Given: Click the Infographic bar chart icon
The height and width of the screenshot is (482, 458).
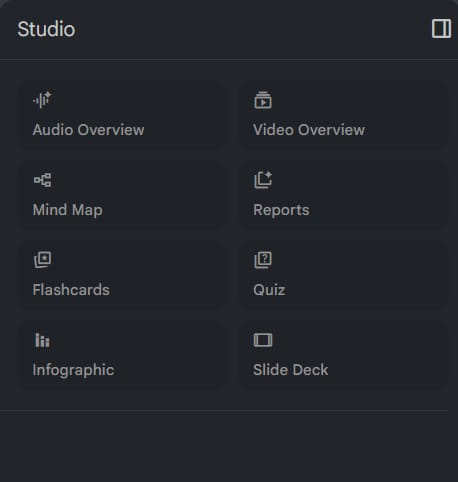Looking at the screenshot, I should pos(42,340).
